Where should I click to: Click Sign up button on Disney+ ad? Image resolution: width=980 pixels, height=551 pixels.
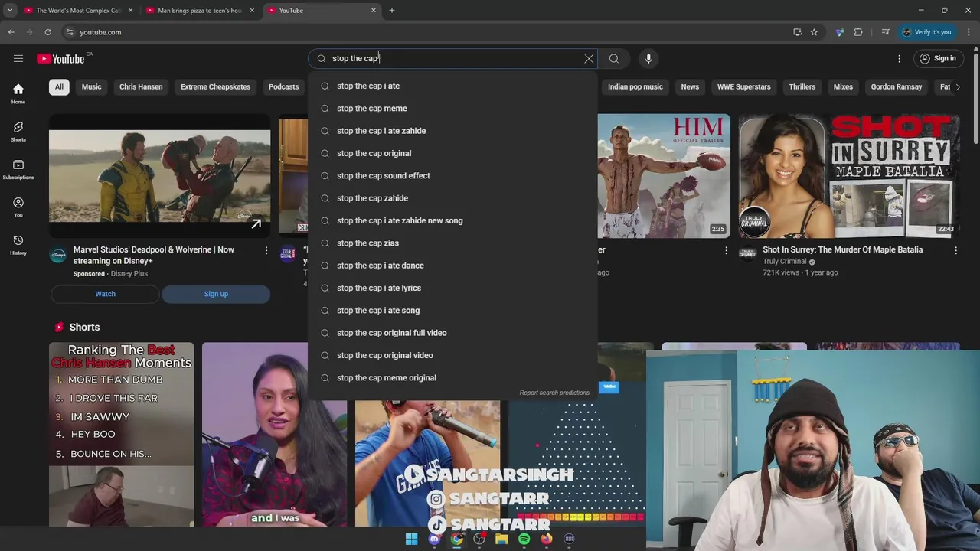(x=216, y=294)
